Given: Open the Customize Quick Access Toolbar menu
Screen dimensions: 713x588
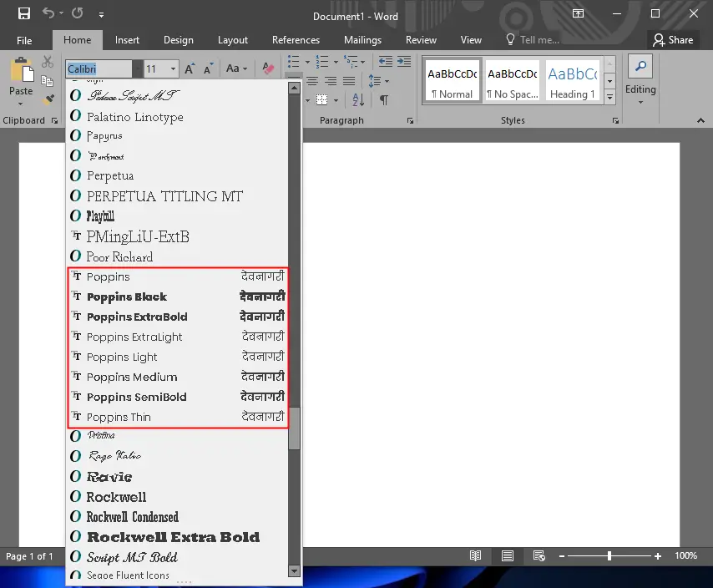Looking at the screenshot, I should tap(101, 15).
